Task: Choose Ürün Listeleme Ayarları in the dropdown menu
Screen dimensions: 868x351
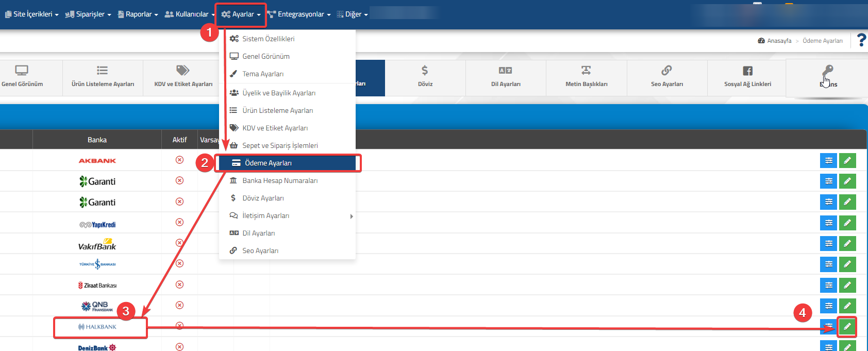Action: tap(287, 110)
